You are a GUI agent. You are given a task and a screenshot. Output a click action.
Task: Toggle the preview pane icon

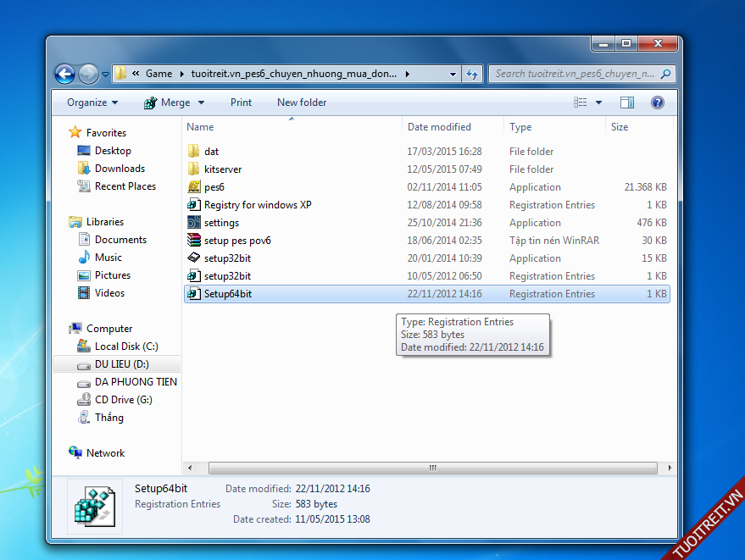point(627,103)
